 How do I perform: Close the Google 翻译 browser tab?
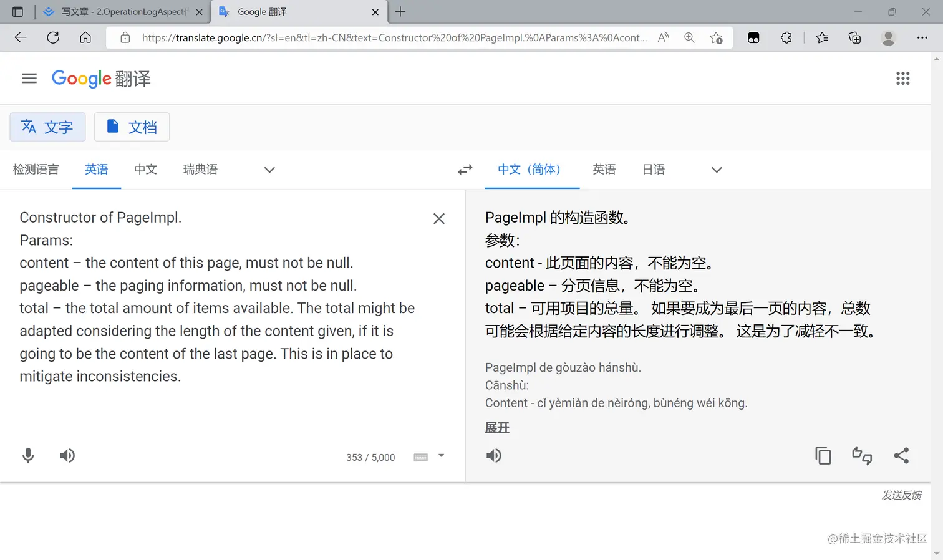click(x=375, y=12)
